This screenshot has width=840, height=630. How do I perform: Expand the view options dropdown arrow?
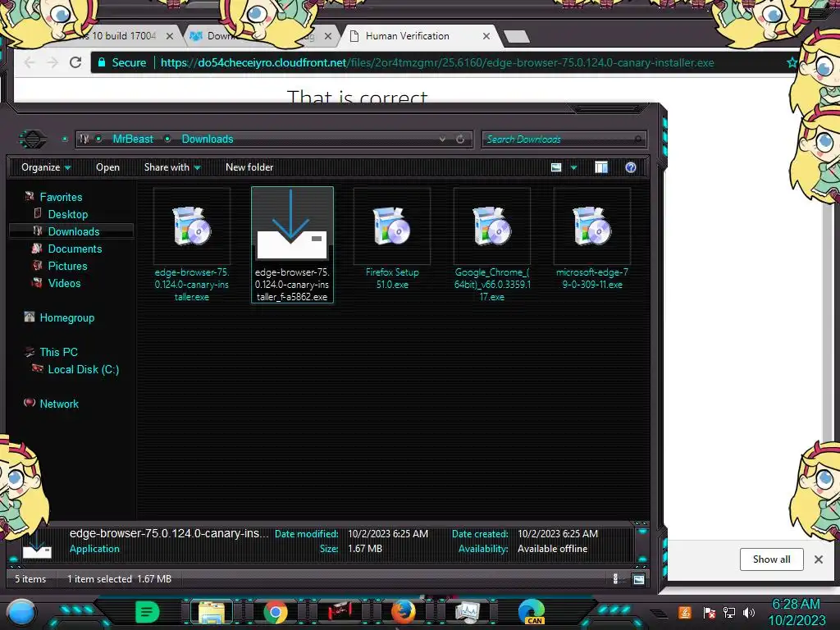(x=573, y=167)
